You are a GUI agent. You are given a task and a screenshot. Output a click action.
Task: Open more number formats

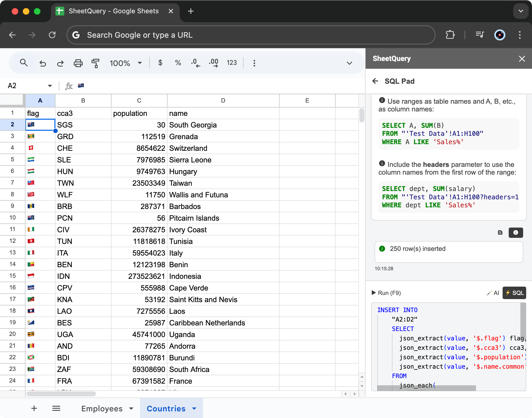coord(232,63)
